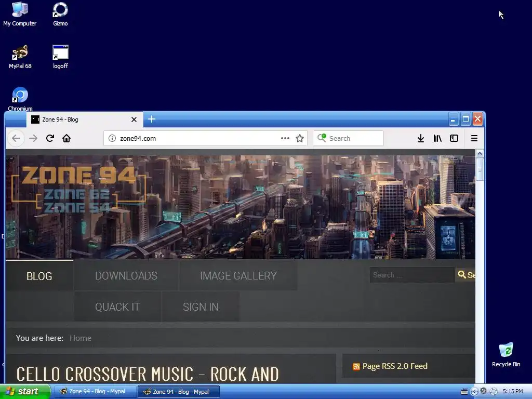
Task: Click the scrollbar up arrow
Action: click(x=480, y=154)
